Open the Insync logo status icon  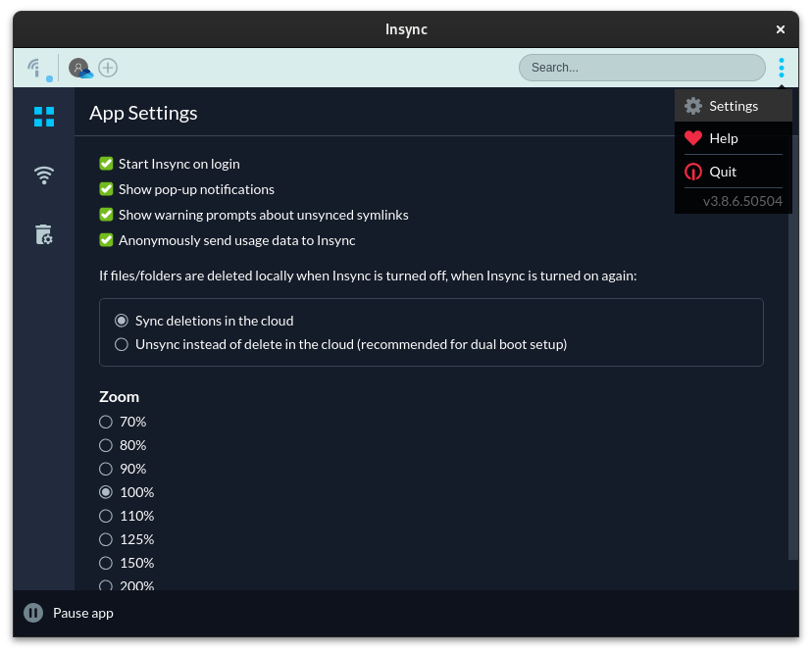pyautogui.click(x=34, y=66)
